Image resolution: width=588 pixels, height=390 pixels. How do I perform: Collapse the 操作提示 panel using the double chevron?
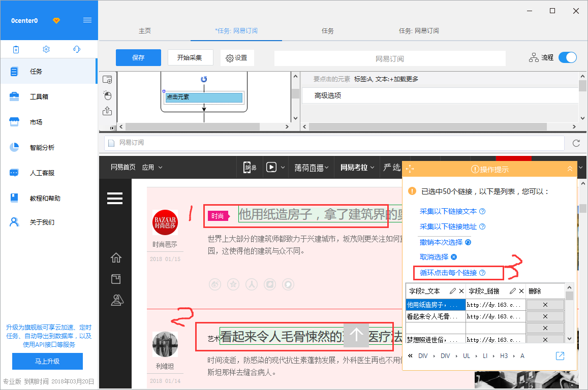point(570,169)
